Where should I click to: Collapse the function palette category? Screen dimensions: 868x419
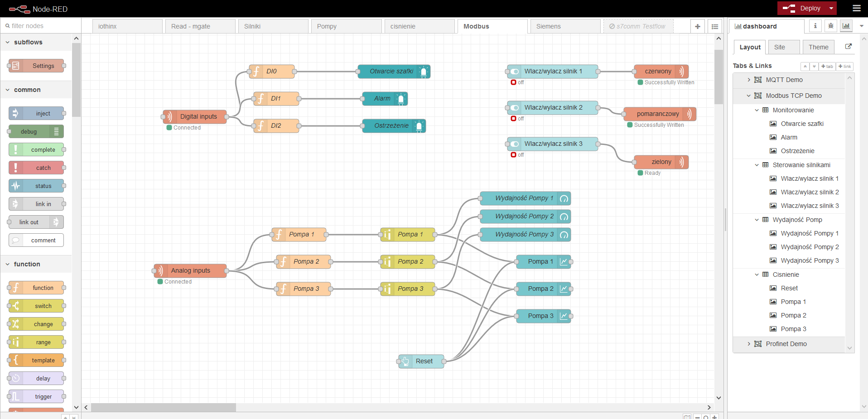(x=36, y=264)
